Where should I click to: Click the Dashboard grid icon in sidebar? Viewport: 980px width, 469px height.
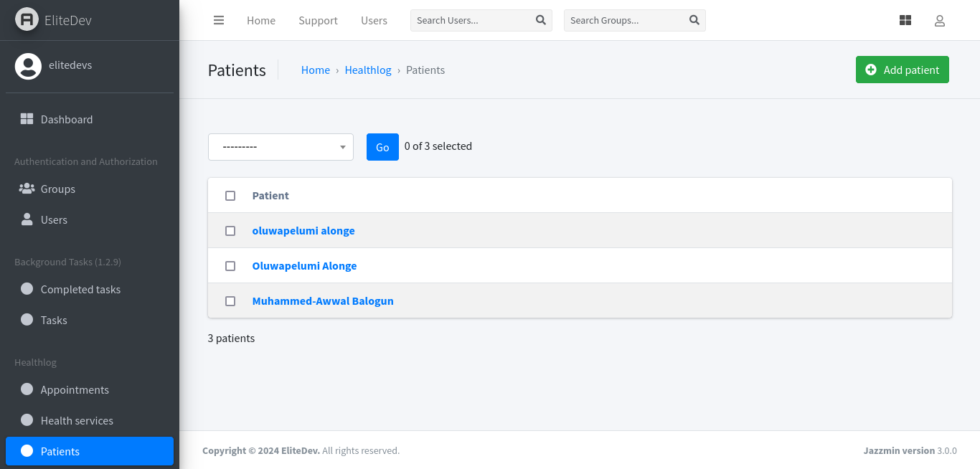[27, 119]
